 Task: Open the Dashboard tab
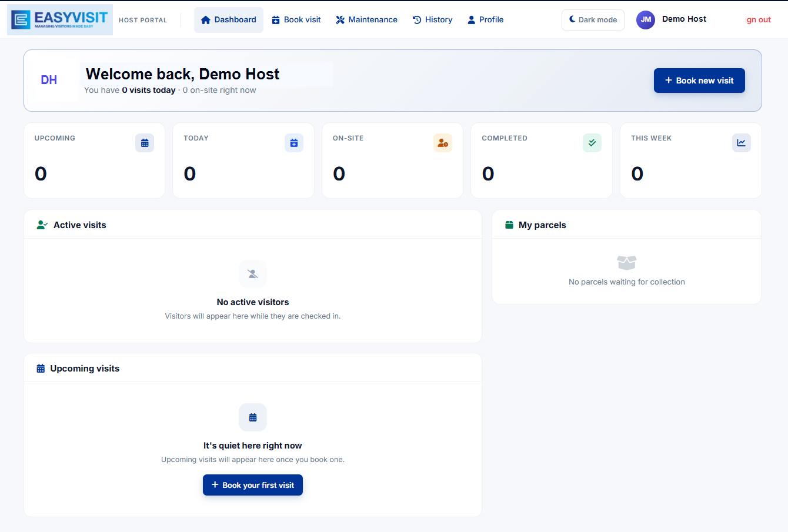pos(229,20)
